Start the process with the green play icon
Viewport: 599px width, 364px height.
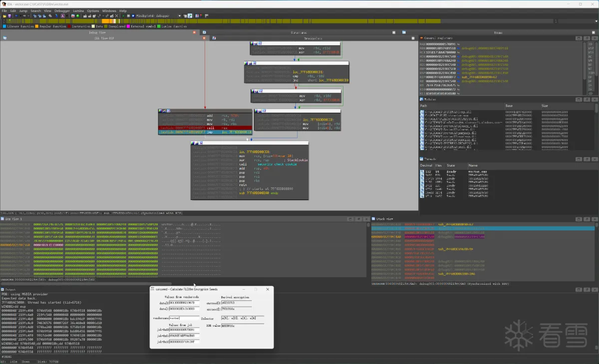123,15
